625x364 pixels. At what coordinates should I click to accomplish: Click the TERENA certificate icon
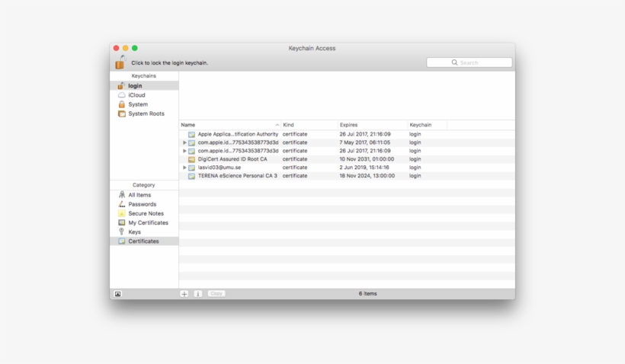(192, 176)
